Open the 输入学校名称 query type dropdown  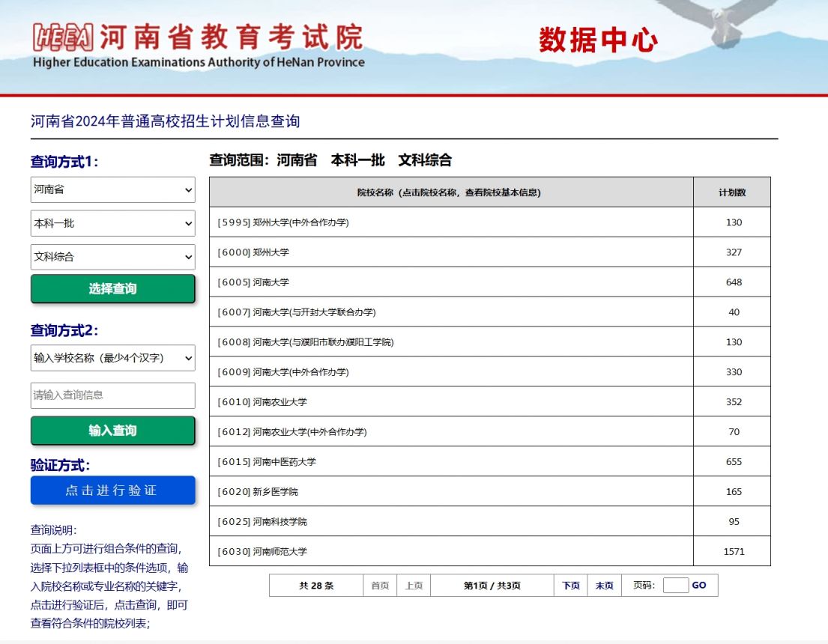click(113, 358)
